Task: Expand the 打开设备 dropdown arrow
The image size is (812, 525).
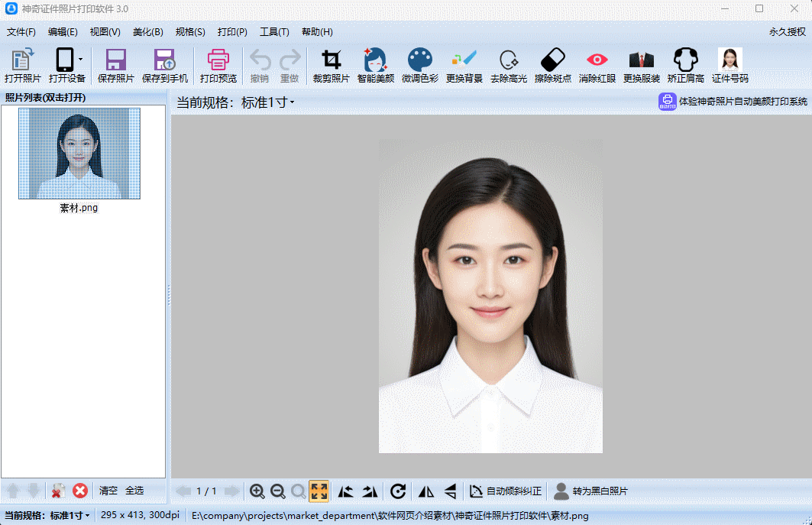Action: 80,60
